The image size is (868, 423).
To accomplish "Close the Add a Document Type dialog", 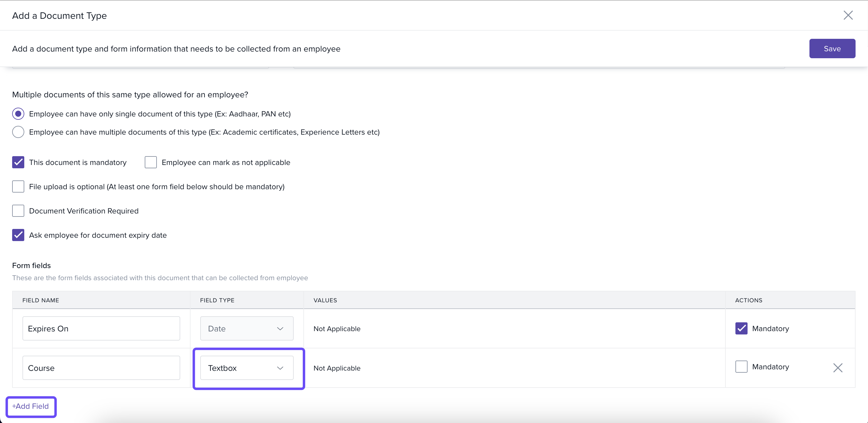I will (848, 15).
